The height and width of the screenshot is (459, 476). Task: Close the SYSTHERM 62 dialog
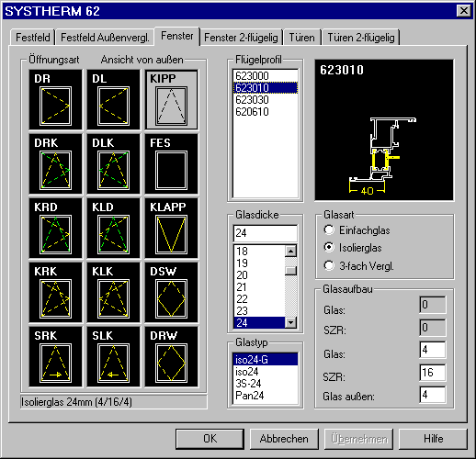click(x=464, y=11)
